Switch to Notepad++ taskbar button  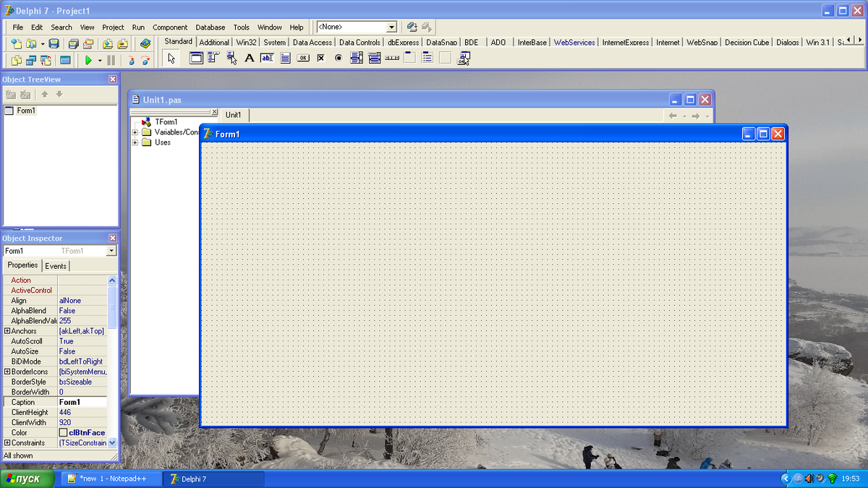111,479
